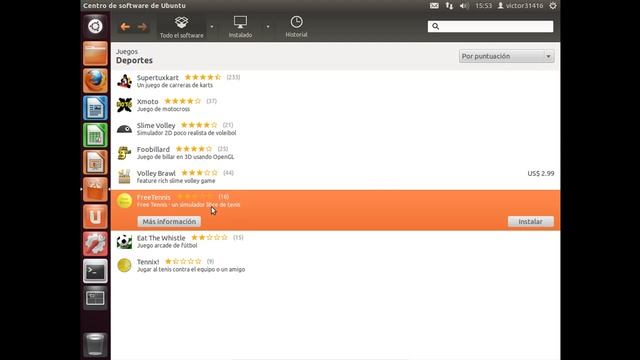The width and height of the screenshot is (640, 360).
Task: Go forward with the right arrow
Action: point(142,27)
